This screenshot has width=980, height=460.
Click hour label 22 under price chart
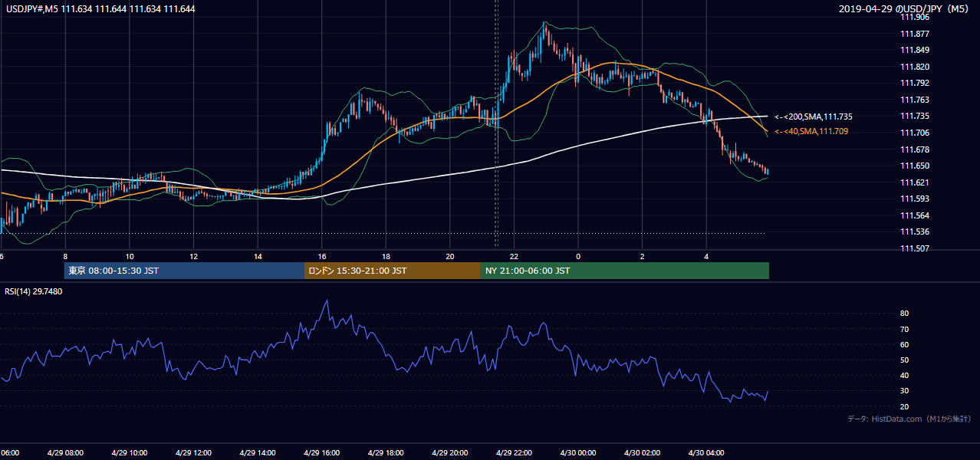pos(514,256)
